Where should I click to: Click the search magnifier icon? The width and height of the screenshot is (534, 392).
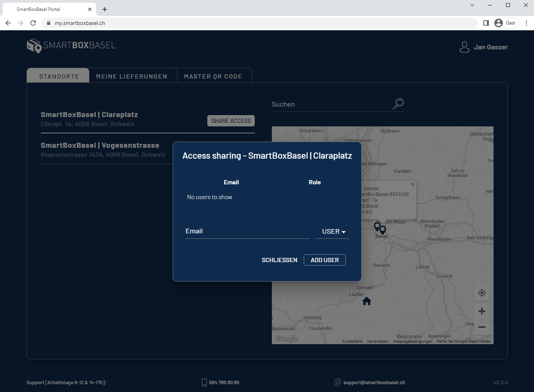click(398, 104)
